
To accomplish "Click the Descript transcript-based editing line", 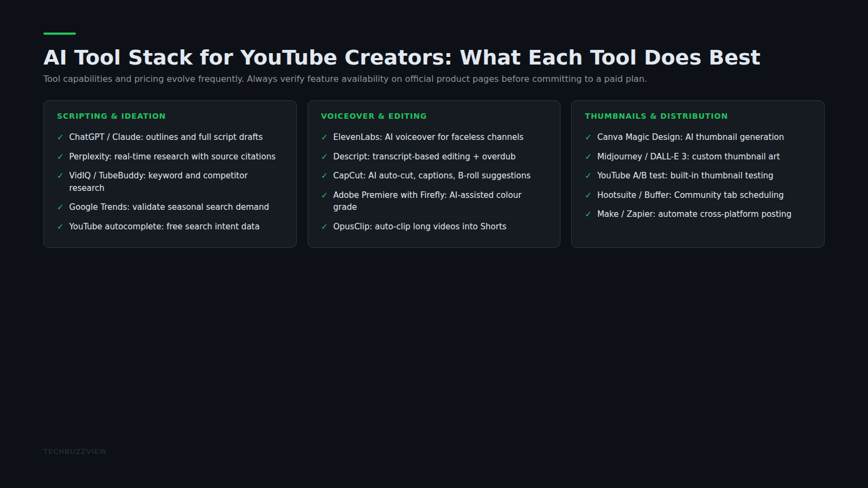I will coord(424,157).
